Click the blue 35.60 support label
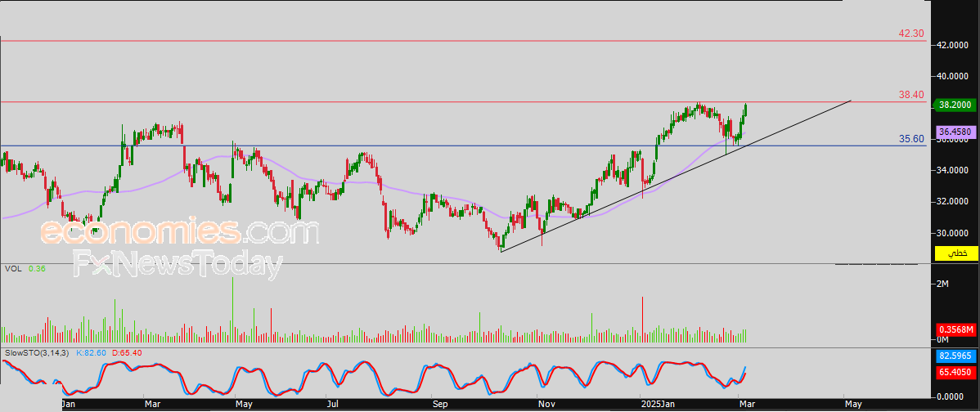 [911, 139]
